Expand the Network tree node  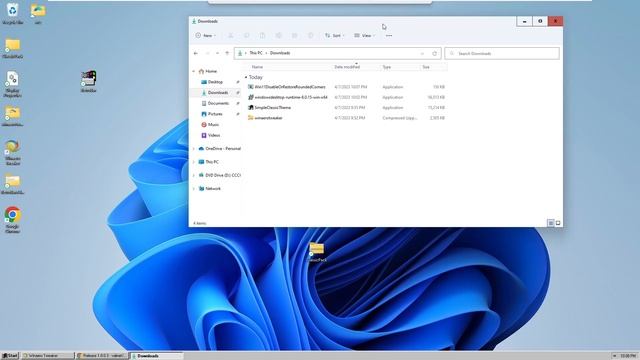tap(193, 189)
